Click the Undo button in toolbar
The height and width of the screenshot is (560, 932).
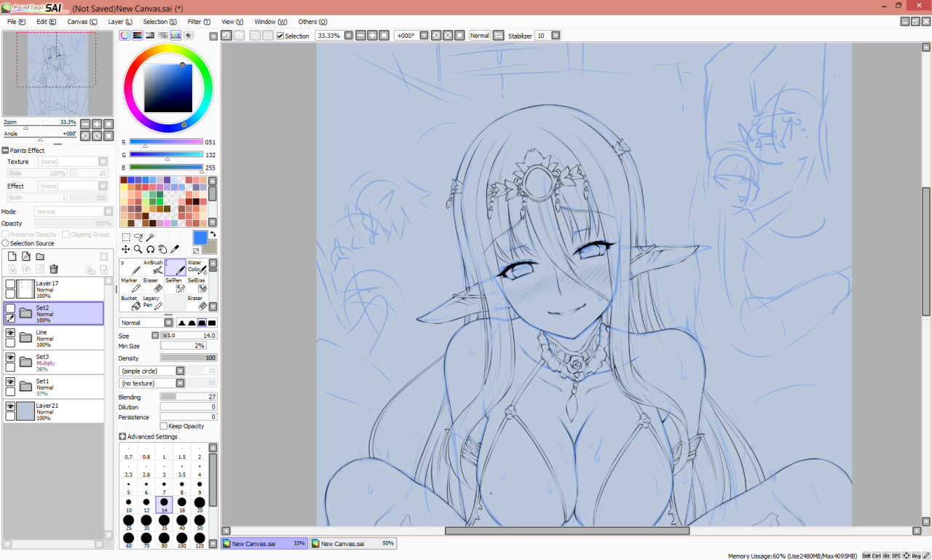[226, 35]
